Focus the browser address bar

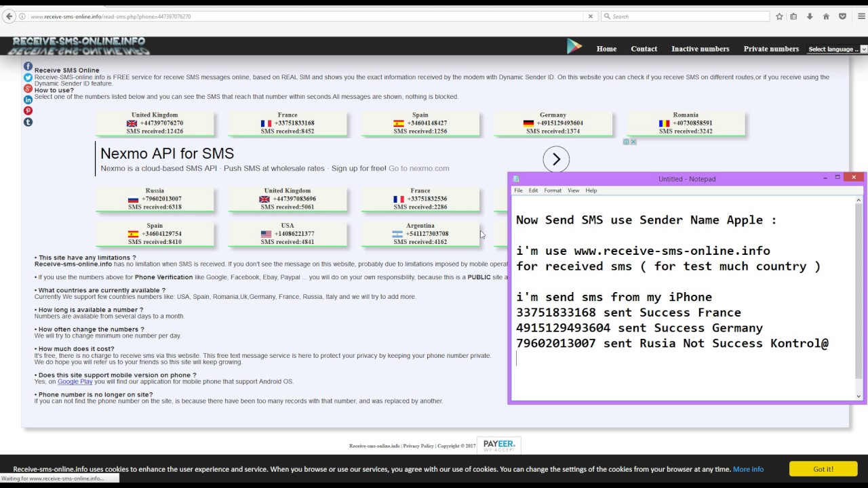(x=305, y=16)
